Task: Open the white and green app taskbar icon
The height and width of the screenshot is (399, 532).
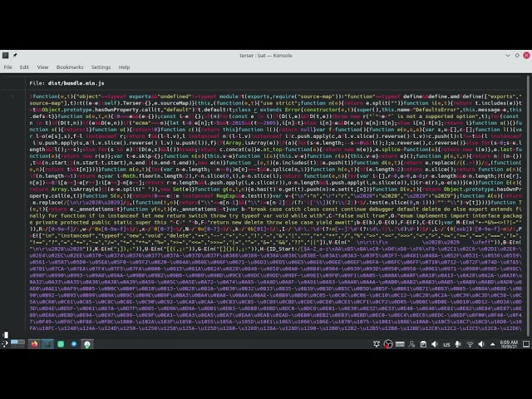Action: (x=87, y=344)
